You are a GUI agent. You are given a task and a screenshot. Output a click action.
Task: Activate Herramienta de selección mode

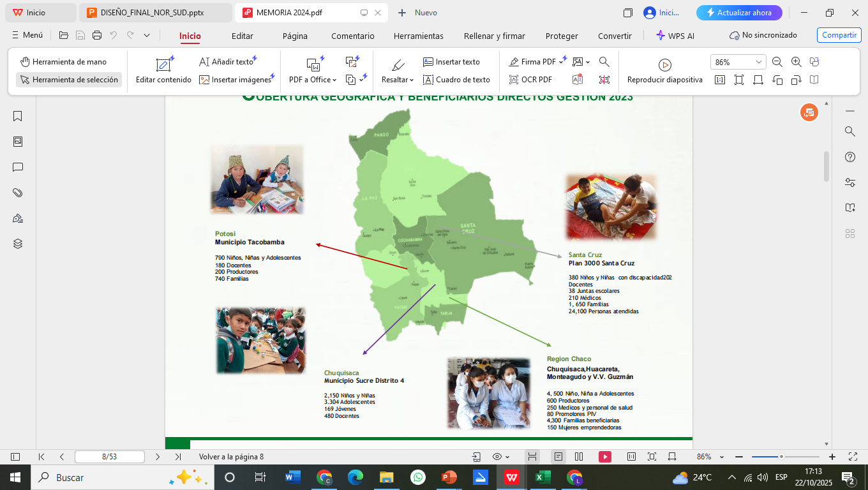69,80
